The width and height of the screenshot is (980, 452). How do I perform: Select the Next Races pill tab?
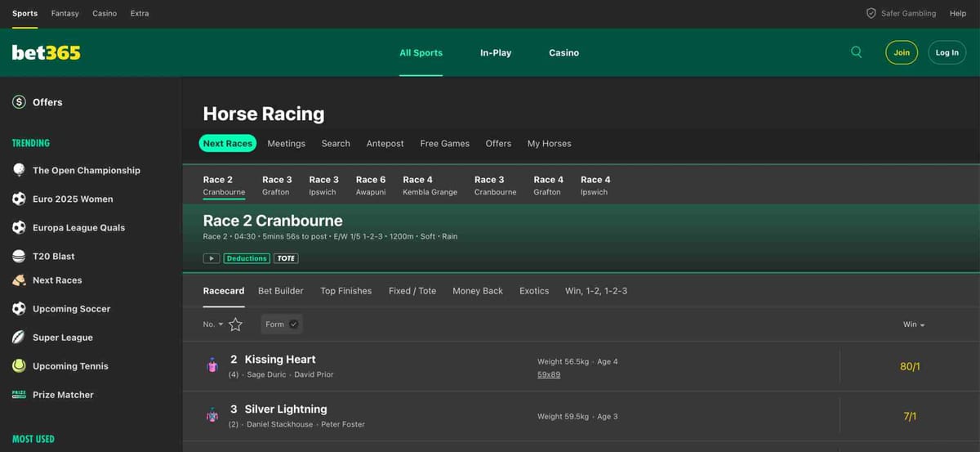pyautogui.click(x=228, y=143)
